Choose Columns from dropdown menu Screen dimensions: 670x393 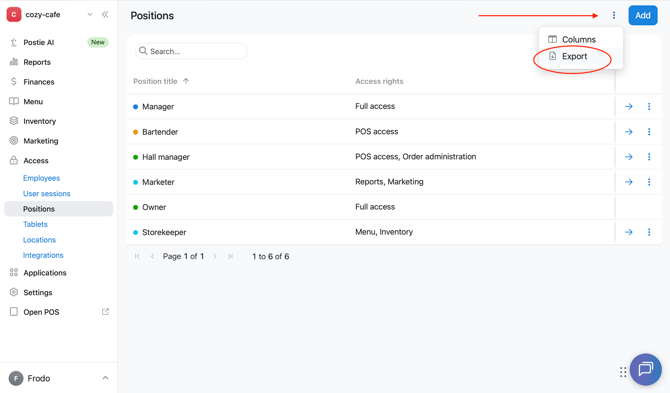(x=581, y=39)
